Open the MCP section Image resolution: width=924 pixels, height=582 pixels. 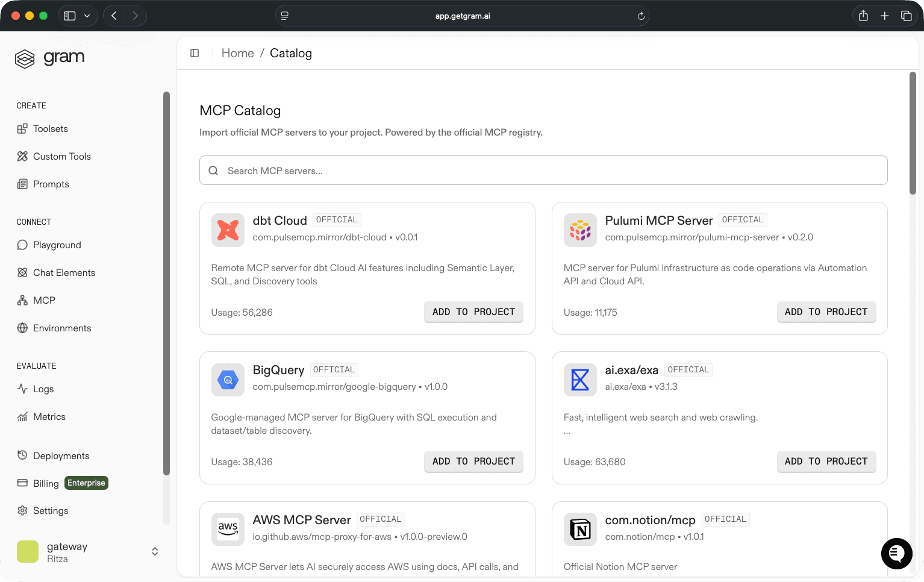coord(43,300)
